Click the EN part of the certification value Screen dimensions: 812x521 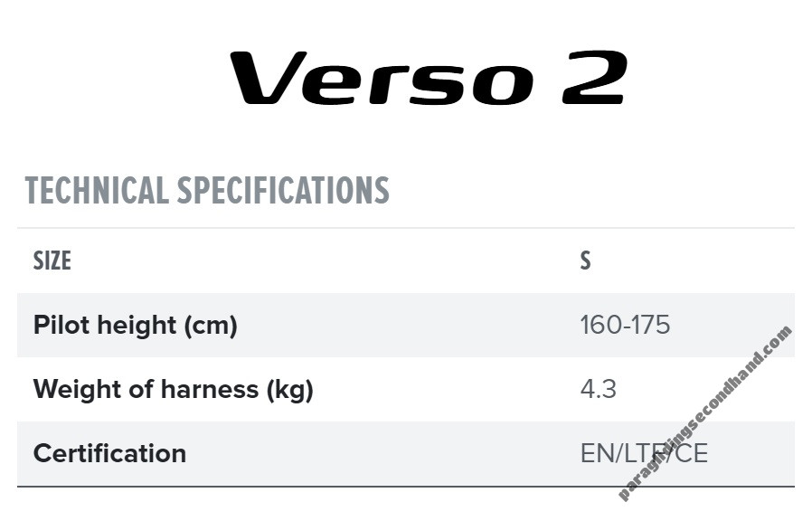pos(596,453)
